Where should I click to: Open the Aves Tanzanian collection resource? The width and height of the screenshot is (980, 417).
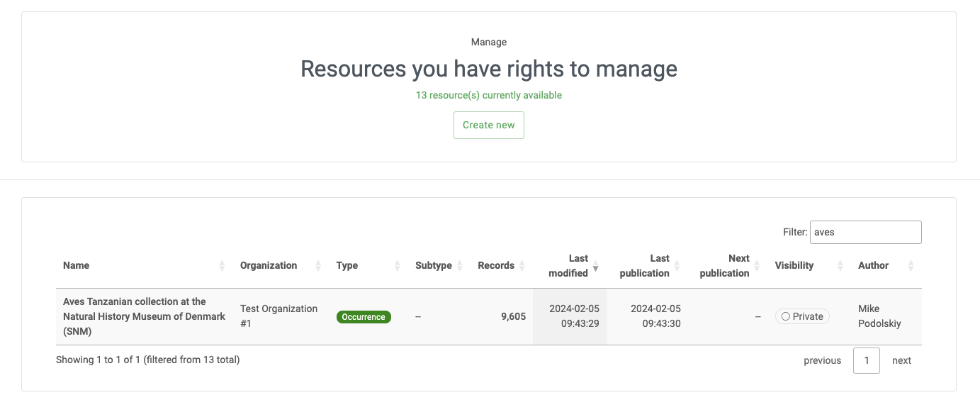coord(144,316)
